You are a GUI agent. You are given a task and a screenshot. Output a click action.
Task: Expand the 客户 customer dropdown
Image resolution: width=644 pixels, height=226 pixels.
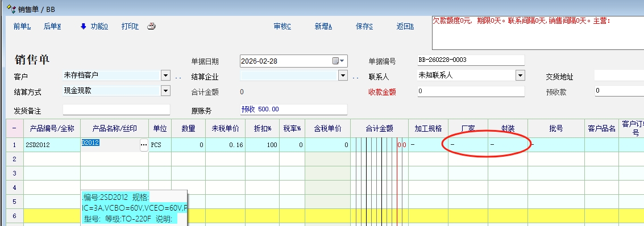165,76
